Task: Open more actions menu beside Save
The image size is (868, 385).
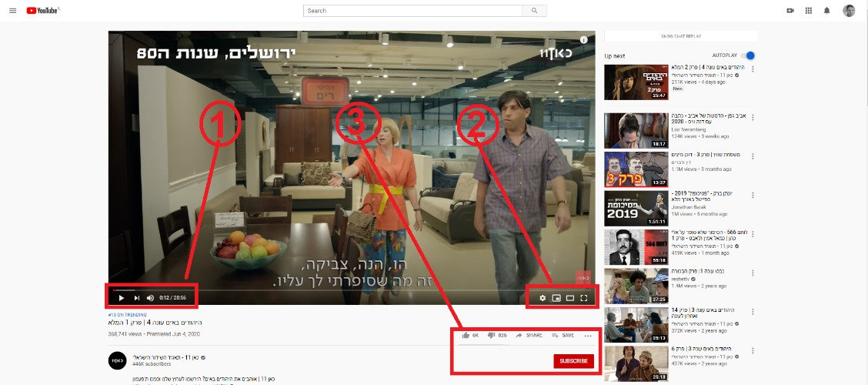Action: pos(588,335)
